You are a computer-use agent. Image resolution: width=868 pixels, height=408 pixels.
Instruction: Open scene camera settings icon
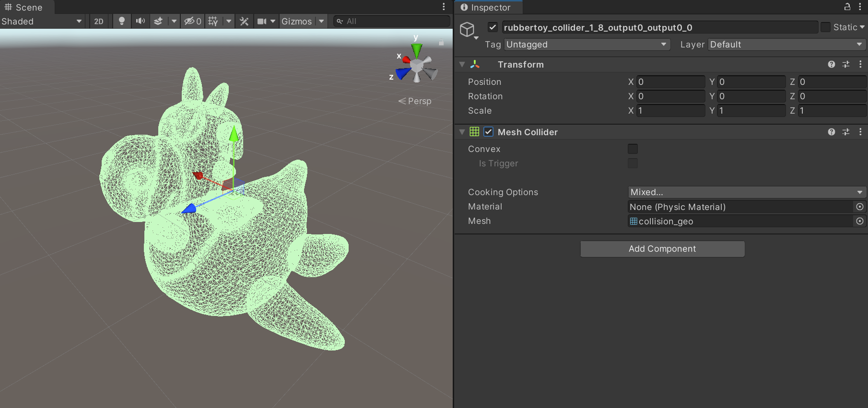click(x=262, y=21)
